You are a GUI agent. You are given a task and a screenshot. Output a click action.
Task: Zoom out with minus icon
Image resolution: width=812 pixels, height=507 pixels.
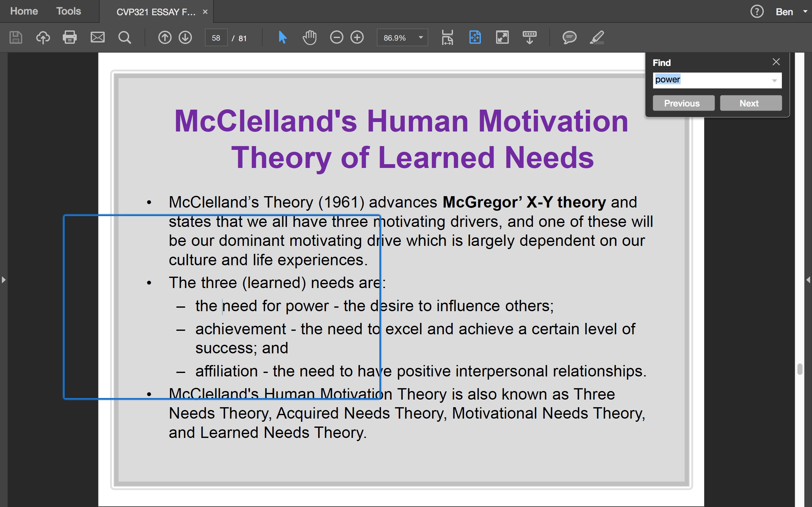[x=337, y=37]
